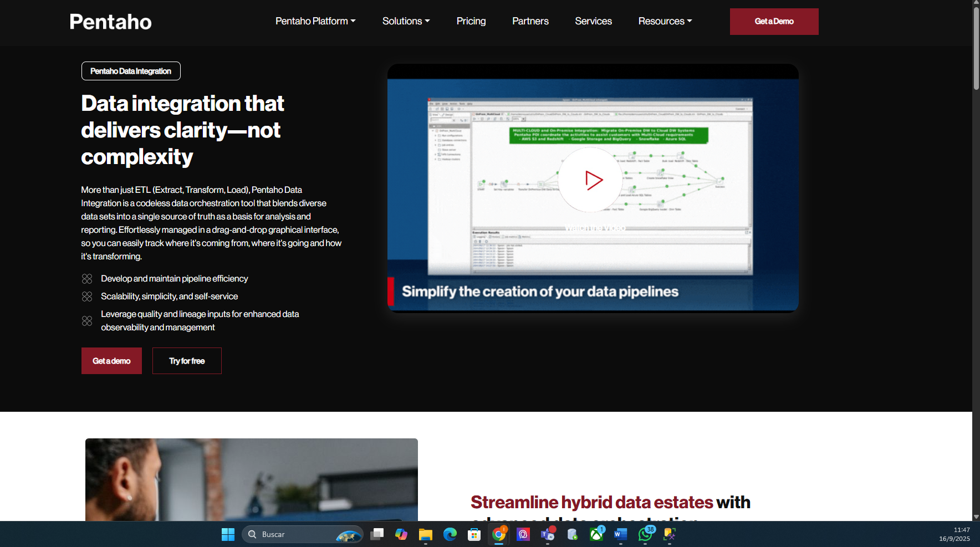Click in the Buscar taskbar search field
The height and width of the screenshot is (547, 980).
tap(294, 534)
